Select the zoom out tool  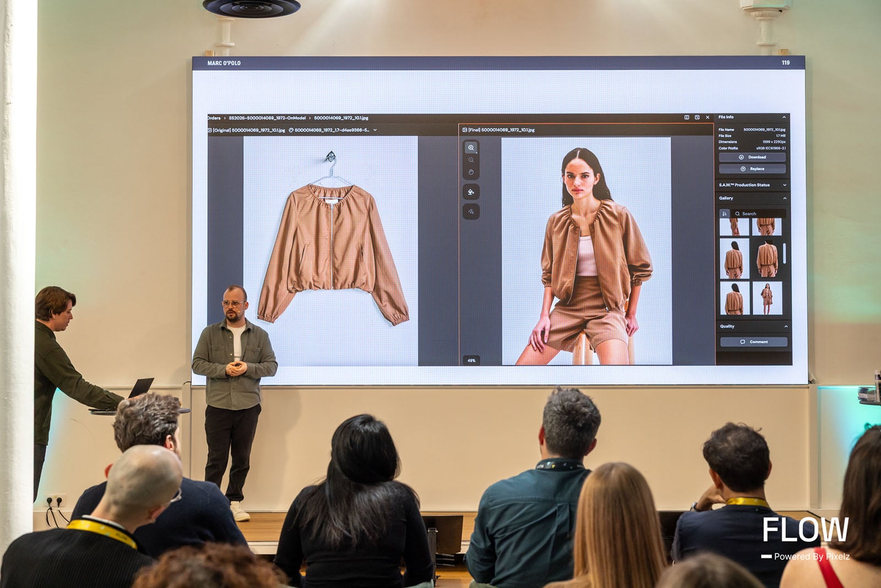pyautogui.click(x=471, y=160)
